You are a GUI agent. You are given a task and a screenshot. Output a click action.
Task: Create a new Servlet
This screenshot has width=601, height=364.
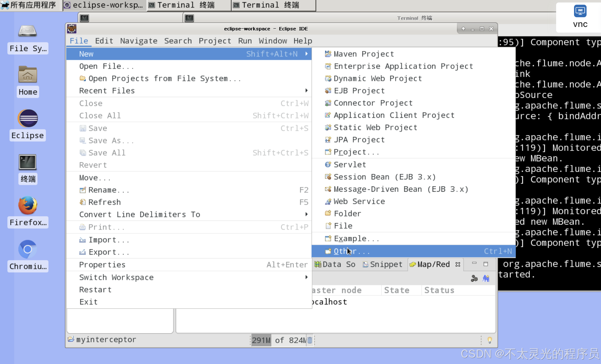413,164
